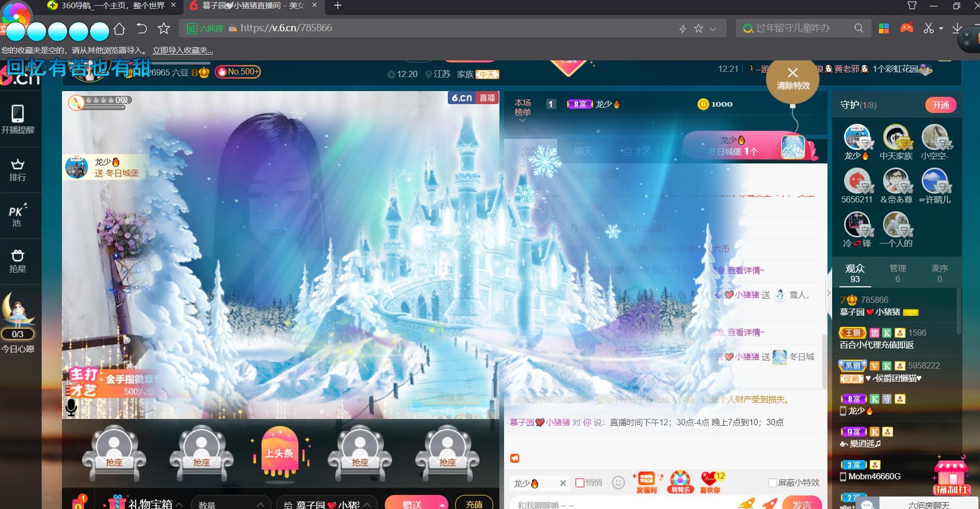This screenshot has width=980, height=509.
Task: Open the browser downloads arrow icon
Action: [957, 28]
